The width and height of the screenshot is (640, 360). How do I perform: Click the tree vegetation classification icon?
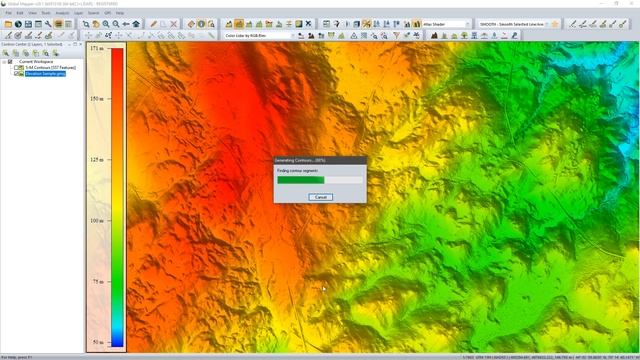464,36
